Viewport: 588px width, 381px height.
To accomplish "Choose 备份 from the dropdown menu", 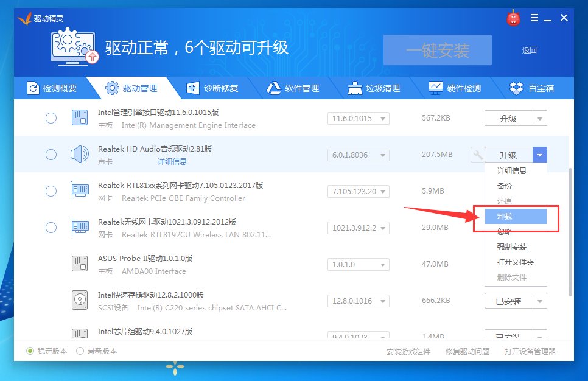I will point(516,186).
